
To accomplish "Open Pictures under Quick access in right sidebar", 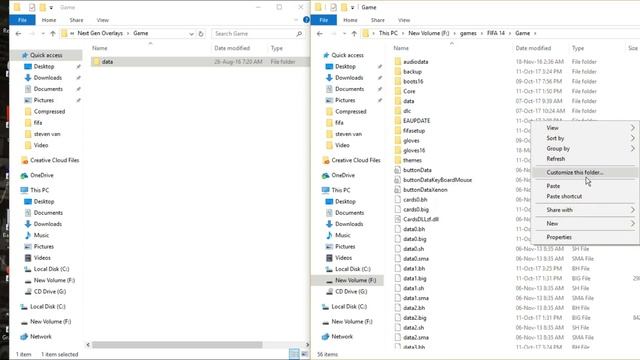I will click(345, 100).
